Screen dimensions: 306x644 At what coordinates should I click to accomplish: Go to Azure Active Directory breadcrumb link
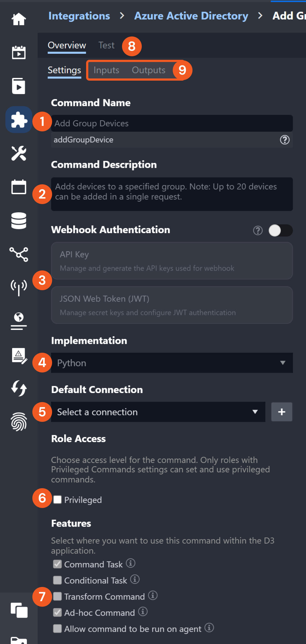click(x=191, y=16)
